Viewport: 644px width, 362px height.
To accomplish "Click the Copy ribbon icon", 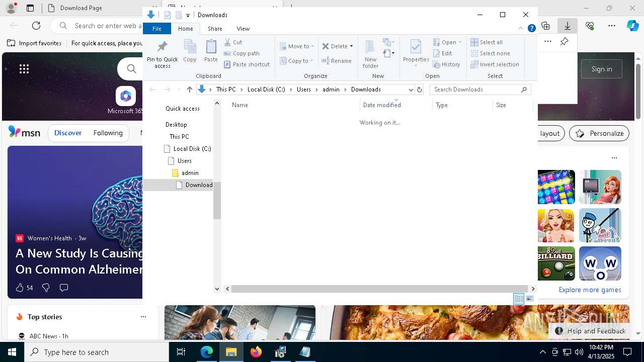I will tap(190, 51).
